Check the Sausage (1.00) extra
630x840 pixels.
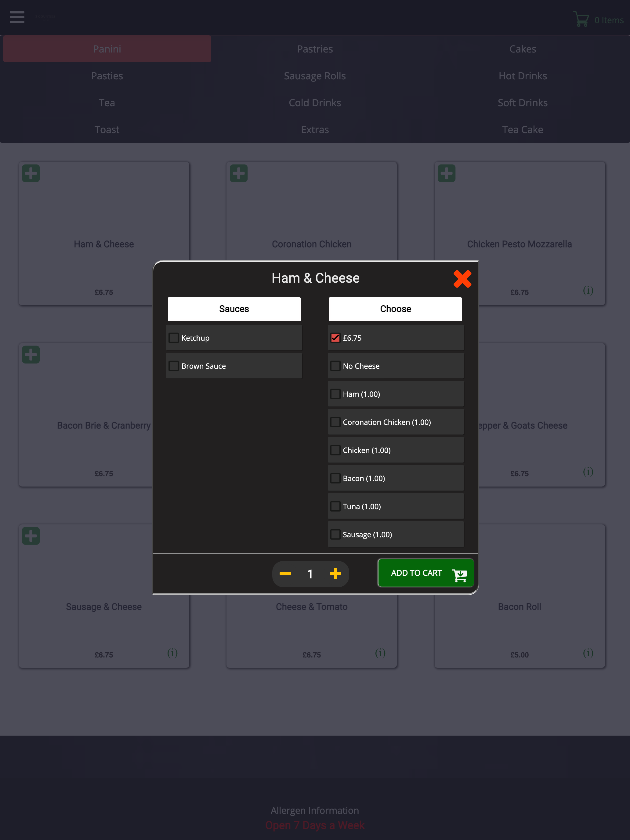click(x=335, y=535)
